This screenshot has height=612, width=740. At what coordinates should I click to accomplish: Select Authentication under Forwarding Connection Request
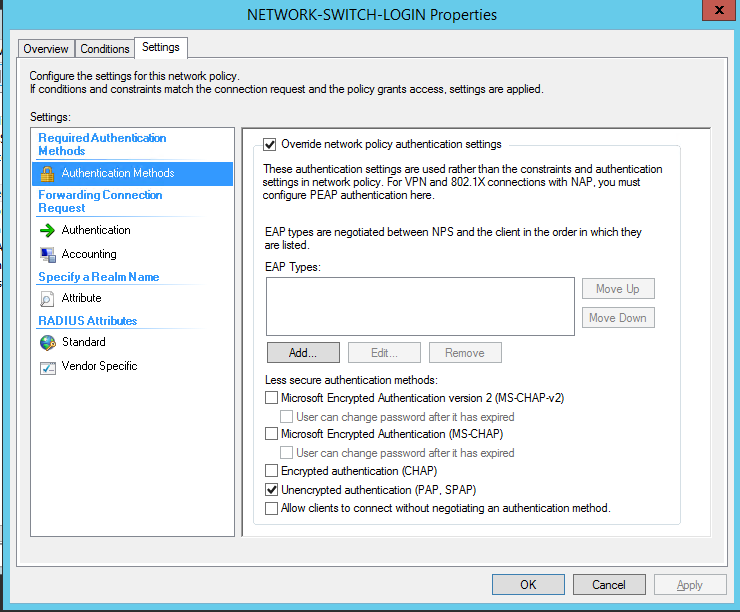point(96,230)
